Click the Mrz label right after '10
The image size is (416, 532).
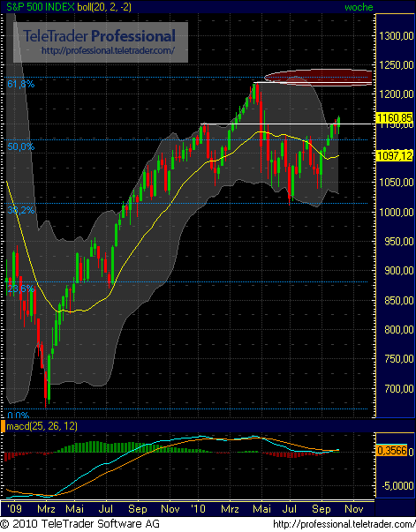pos(230,508)
